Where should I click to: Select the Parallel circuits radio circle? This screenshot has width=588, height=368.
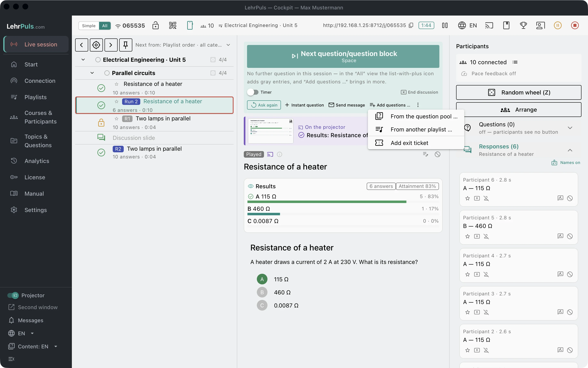click(107, 73)
